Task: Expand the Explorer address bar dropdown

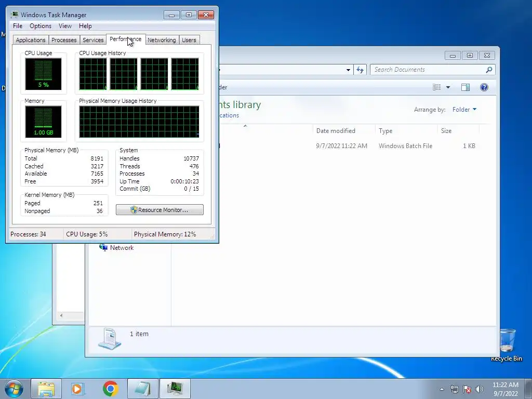Action: [348, 70]
